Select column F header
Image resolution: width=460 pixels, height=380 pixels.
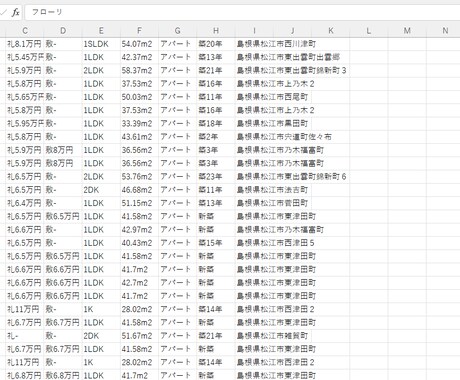click(139, 31)
